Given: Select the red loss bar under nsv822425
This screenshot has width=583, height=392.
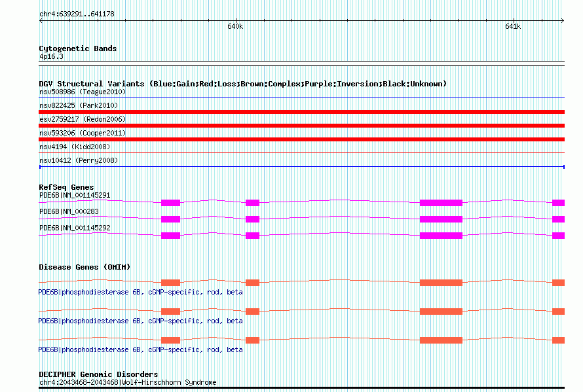Looking at the screenshot, I should click(x=301, y=112).
